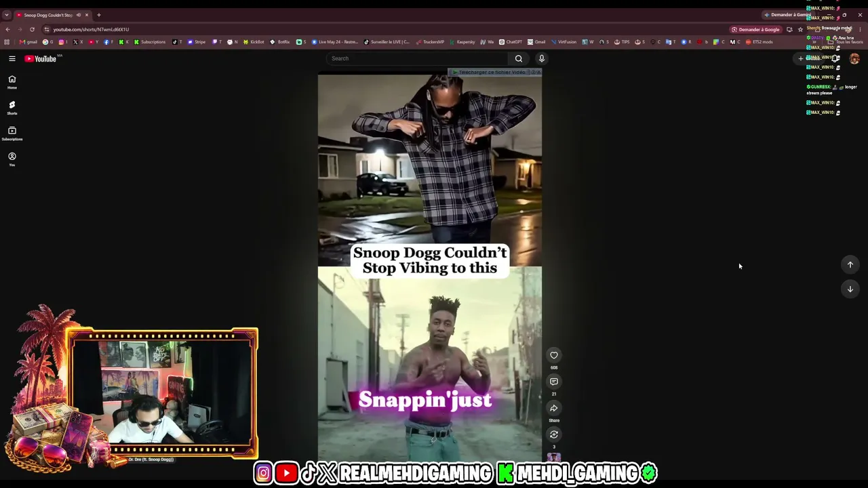868x488 pixels.
Task: Open the TIPS bookmark
Action: (622, 42)
